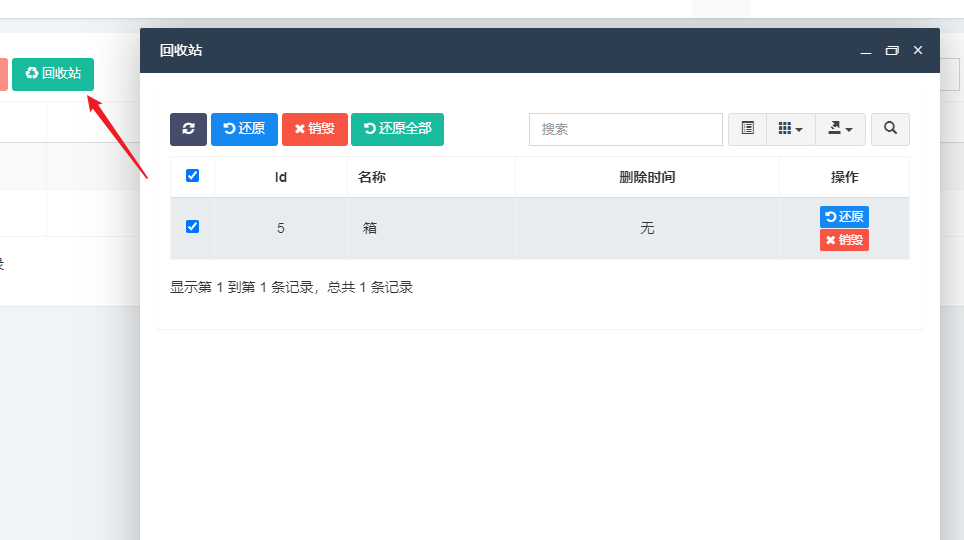This screenshot has width=964, height=540.
Task: Minimize the 回收站 dialog
Action: [x=866, y=50]
